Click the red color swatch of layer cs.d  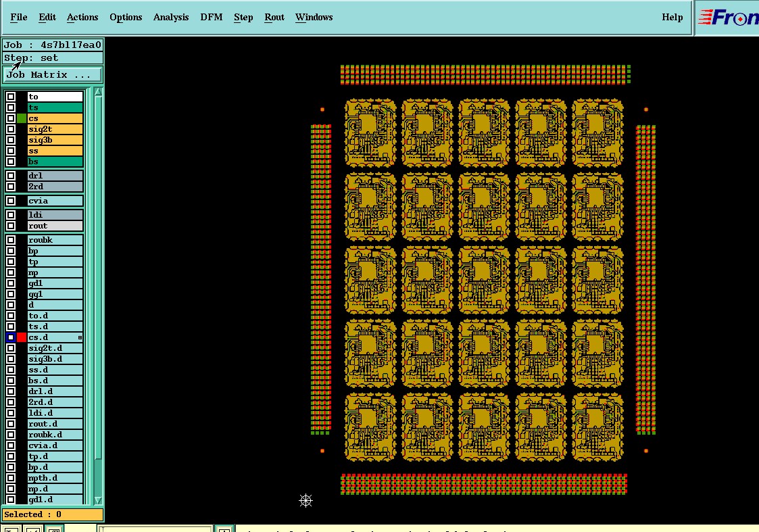[22, 337]
